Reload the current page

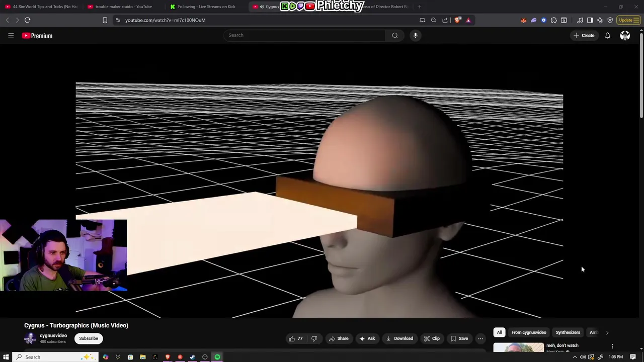[27, 20]
